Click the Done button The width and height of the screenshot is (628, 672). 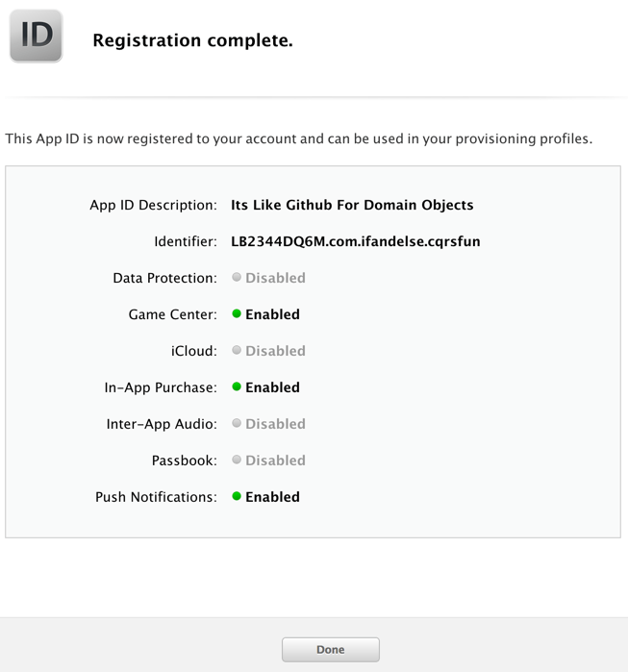pyautogui.click(x=331, y=650)
